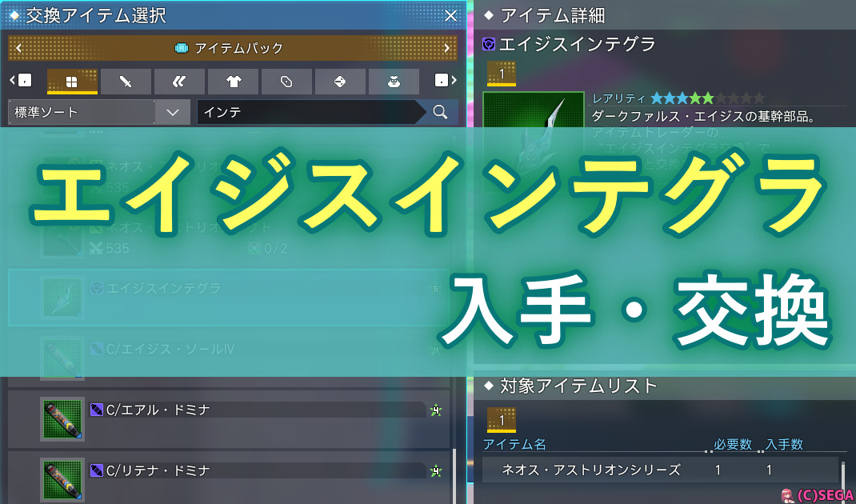
Task: Click the 入手数 column header
Action: pos(784,445)
